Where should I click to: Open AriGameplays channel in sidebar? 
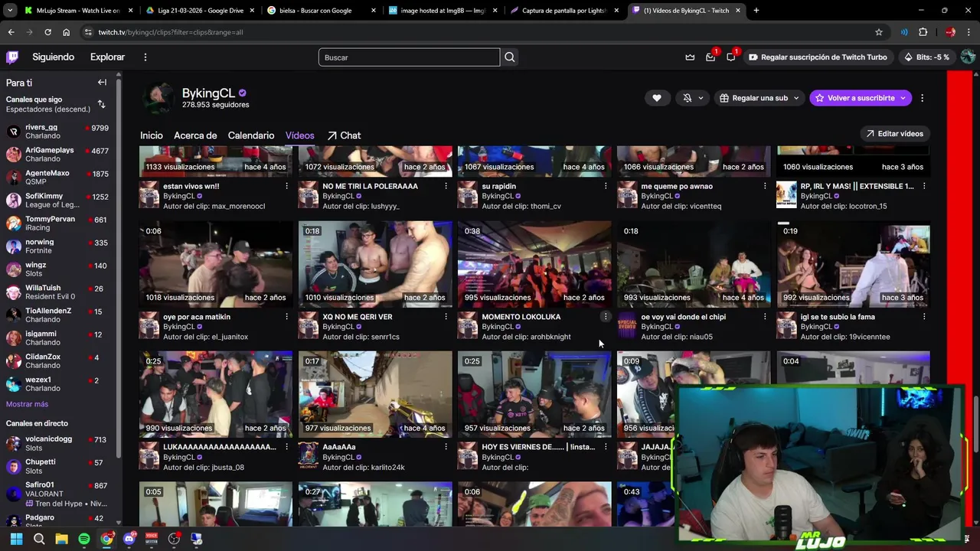click(x=58, y=155)
